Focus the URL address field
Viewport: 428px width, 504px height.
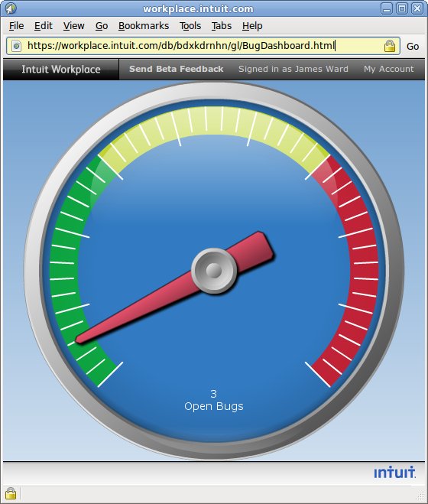[x=203, y=46]
